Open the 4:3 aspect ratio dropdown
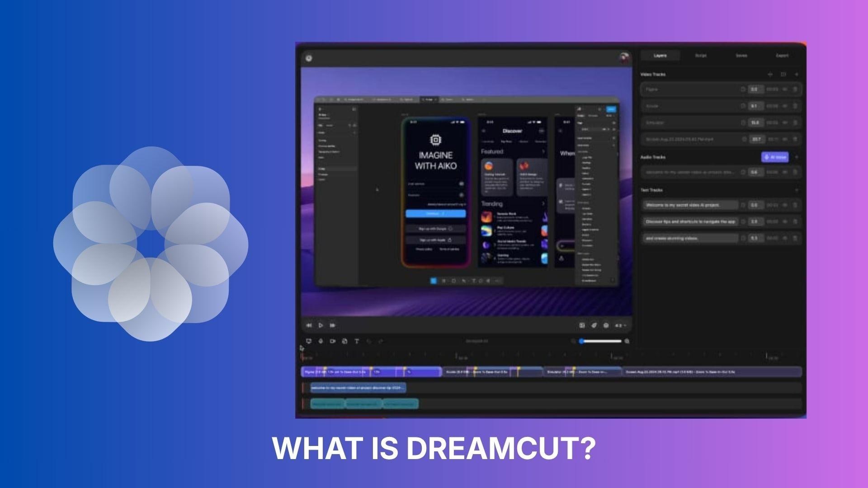Image resolution: width=868 pixels, height=488 pixels. pyautogui.click(x=620, y=325)
